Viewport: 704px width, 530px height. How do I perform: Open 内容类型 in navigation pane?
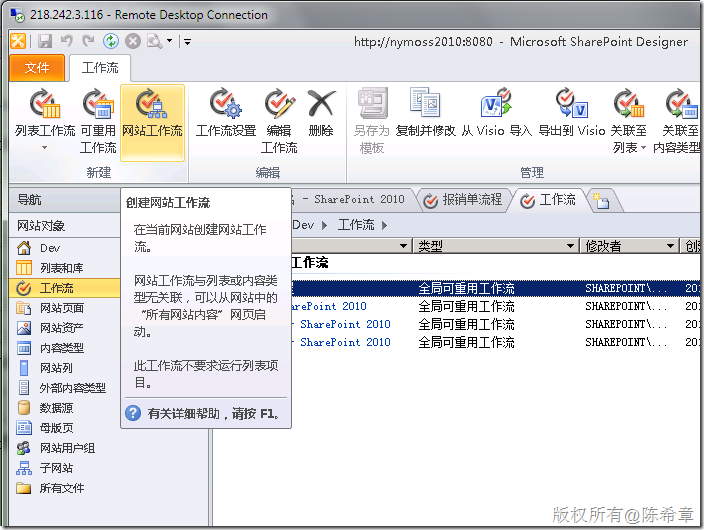(x=64, y=348)
